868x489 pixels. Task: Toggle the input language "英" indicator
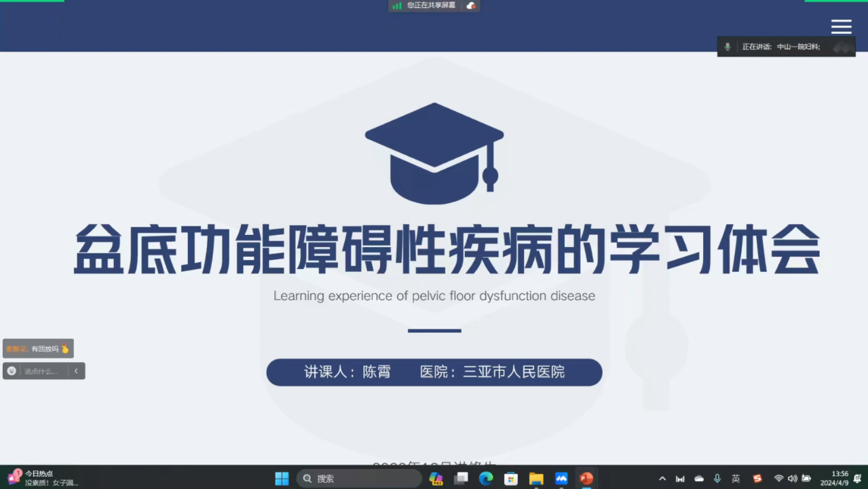(x=736, y=479)
